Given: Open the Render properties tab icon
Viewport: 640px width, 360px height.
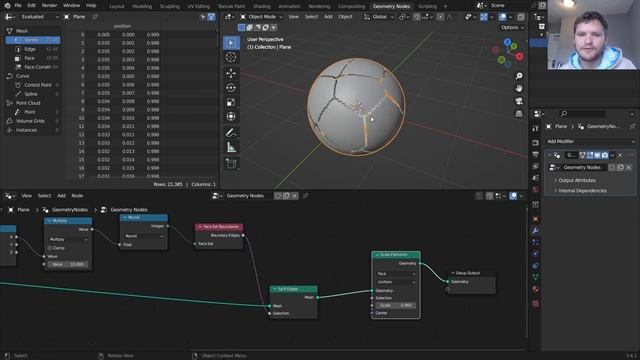Looking at the screenshot, I should tap(536, 143).
